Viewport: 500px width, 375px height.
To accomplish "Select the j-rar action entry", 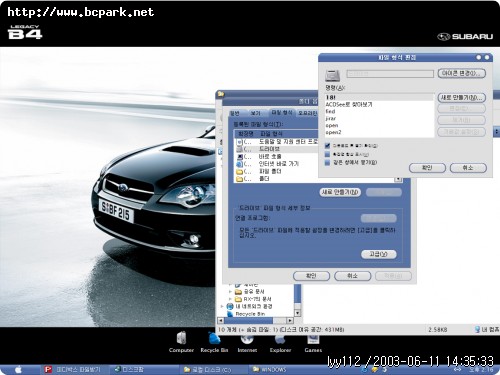I will [x=379, y=118].
